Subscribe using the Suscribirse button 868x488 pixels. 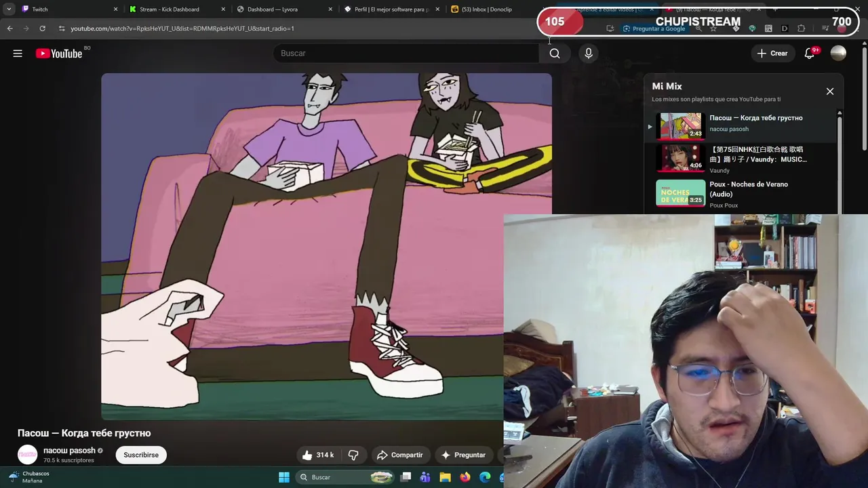tap(141, 455)
